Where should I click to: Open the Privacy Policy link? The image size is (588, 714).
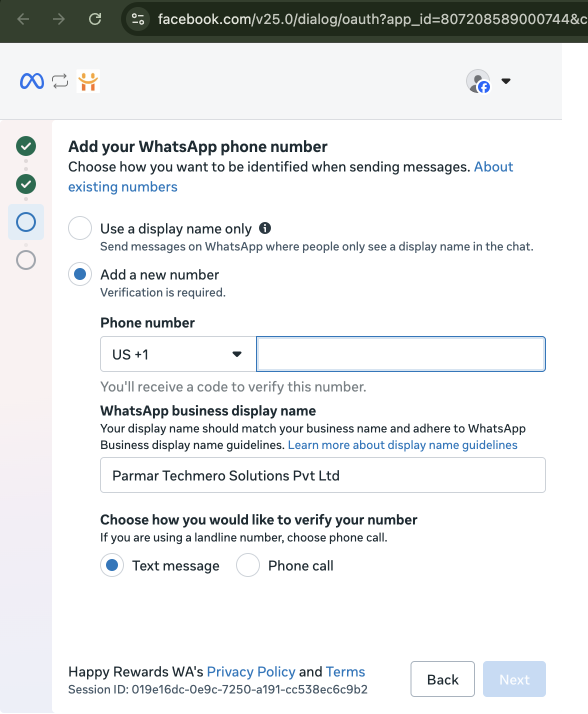251,671
